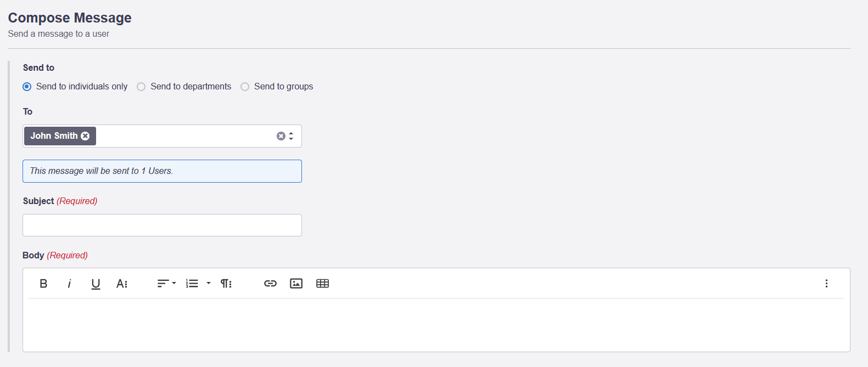Click the text alignment icon

pos(163,284)
